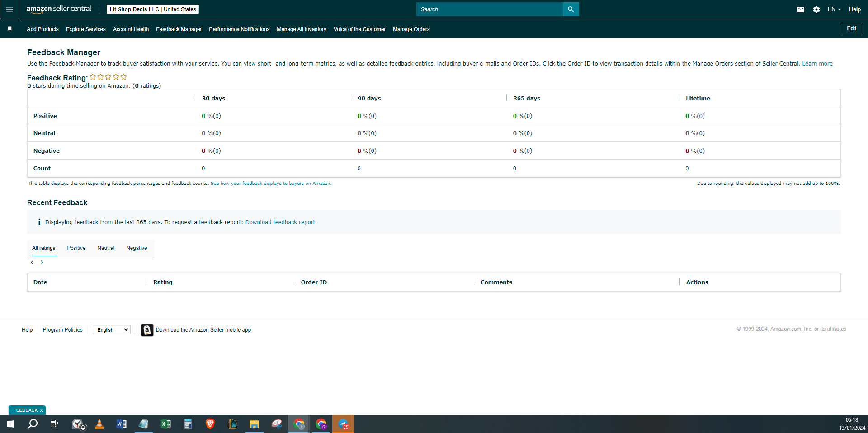
Task: Open Explore Services menu item
Action: (86, 29)
